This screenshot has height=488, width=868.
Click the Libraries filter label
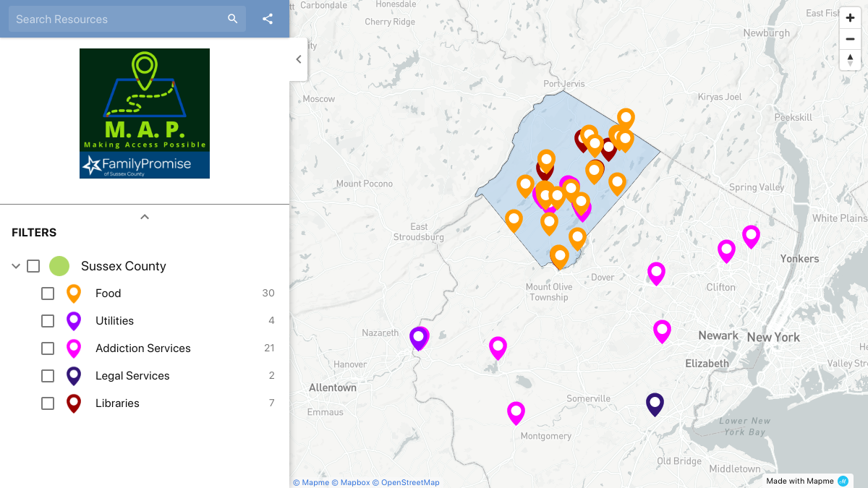(117, 403)
